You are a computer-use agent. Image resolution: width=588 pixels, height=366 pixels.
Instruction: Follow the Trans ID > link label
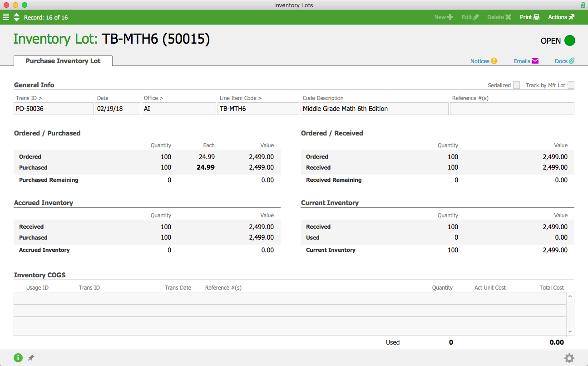pyautogui.click(x=29, y=98)
